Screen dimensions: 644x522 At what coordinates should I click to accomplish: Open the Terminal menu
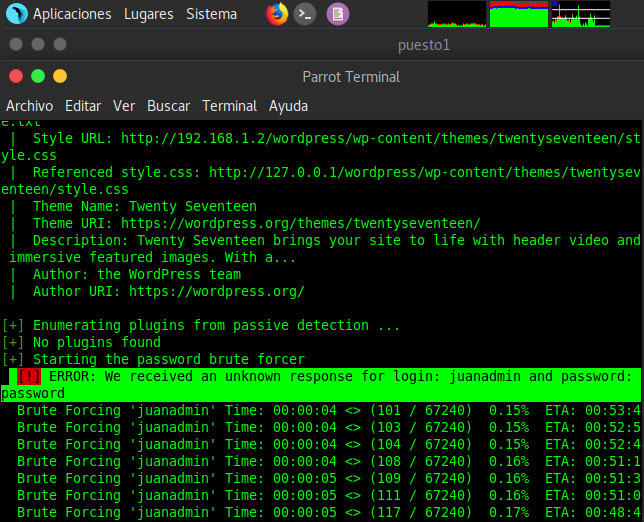coord(229,106)
